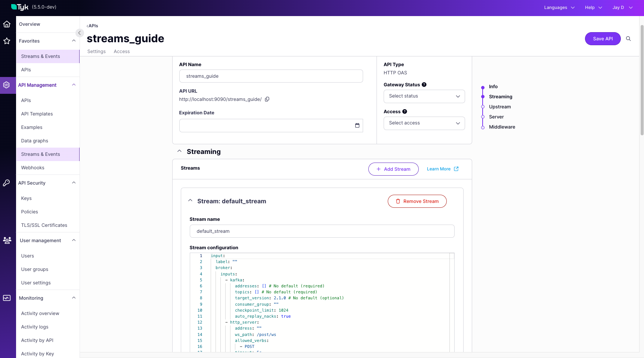Viewport: 644px width, 358px height.
Task: Collapse the API Management section
Action: click(74, 85)
